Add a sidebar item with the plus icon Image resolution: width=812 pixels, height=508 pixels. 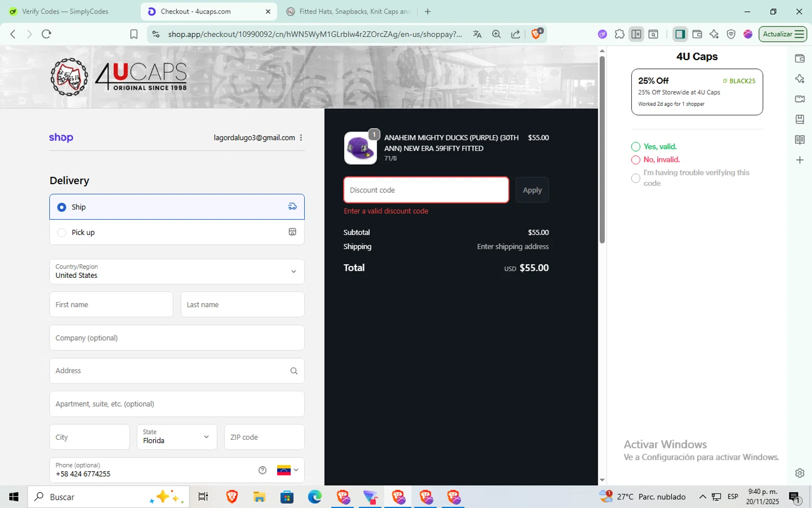[x=800, y=160]
